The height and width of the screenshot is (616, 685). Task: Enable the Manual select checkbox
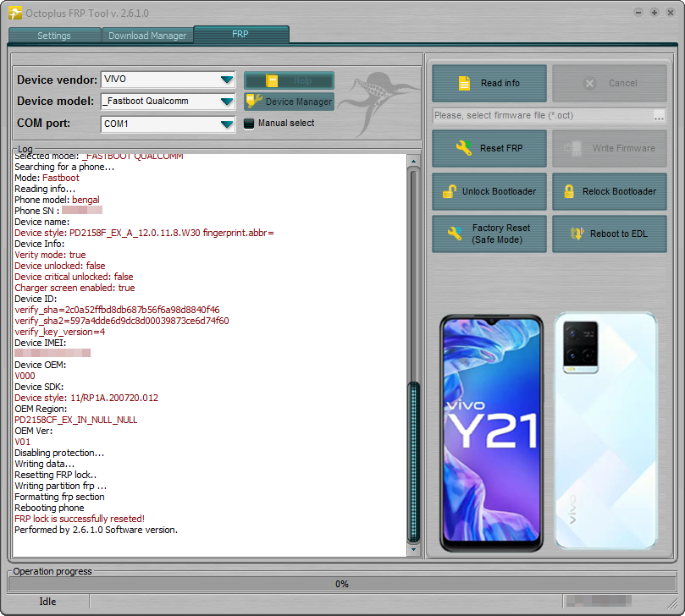[249, 124]
